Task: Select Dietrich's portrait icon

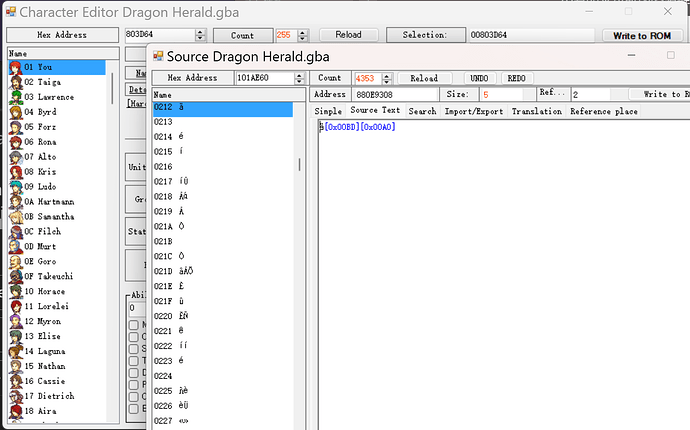Action: pyautogui.click(x=16, y=396)
